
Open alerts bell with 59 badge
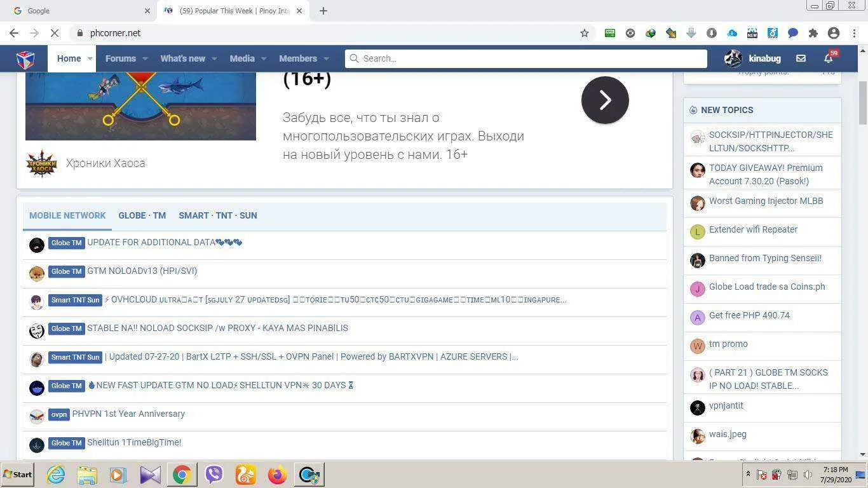pyautogui.click(x=829, y=58)
